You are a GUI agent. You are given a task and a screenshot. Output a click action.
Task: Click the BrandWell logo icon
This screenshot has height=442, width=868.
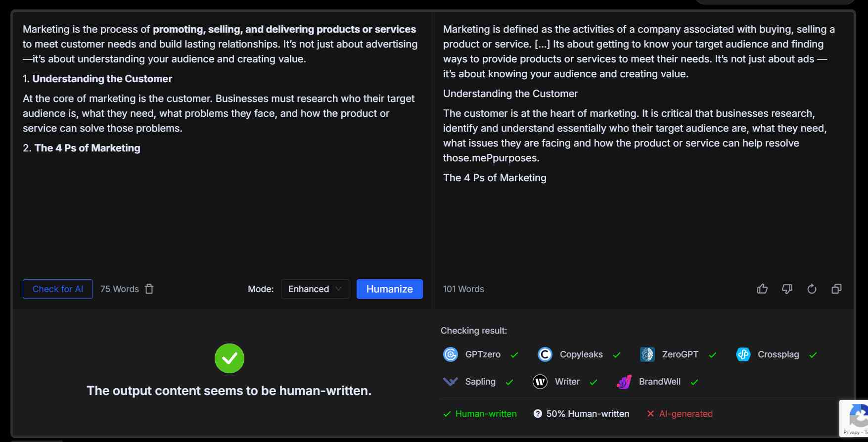[624, 382]
